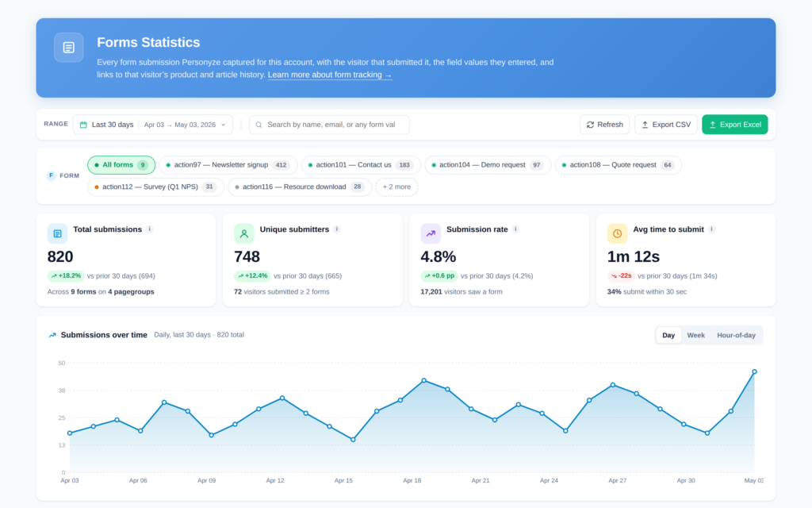Click the 4.8% submission rate value

(438, 257)
